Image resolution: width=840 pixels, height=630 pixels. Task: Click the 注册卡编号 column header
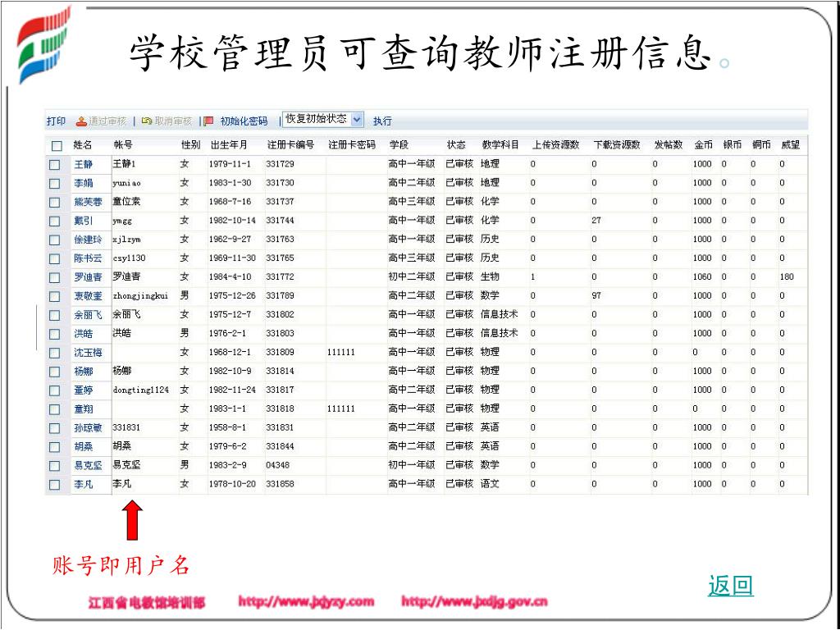pos(290,145)
